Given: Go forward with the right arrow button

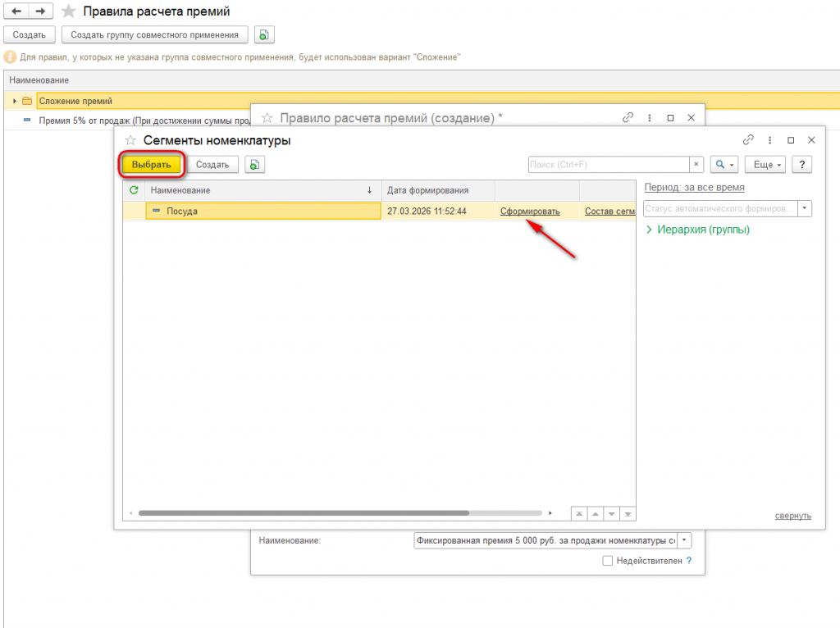Looking at the screenshot, I should [x=41, y=11].
